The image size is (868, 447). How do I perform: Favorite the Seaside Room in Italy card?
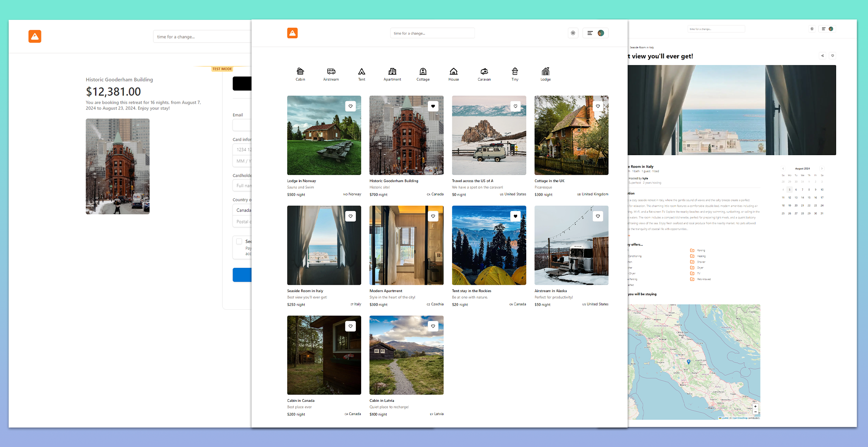click(x=350, y=216)
